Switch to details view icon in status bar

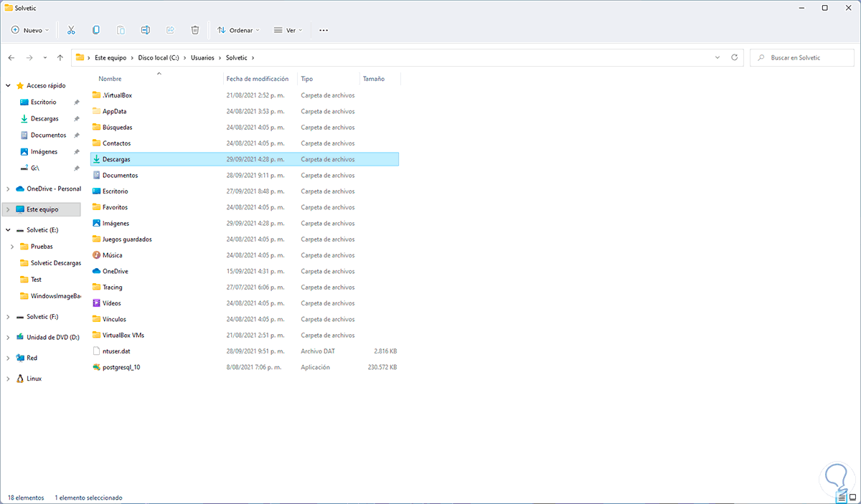coord(841,497)
